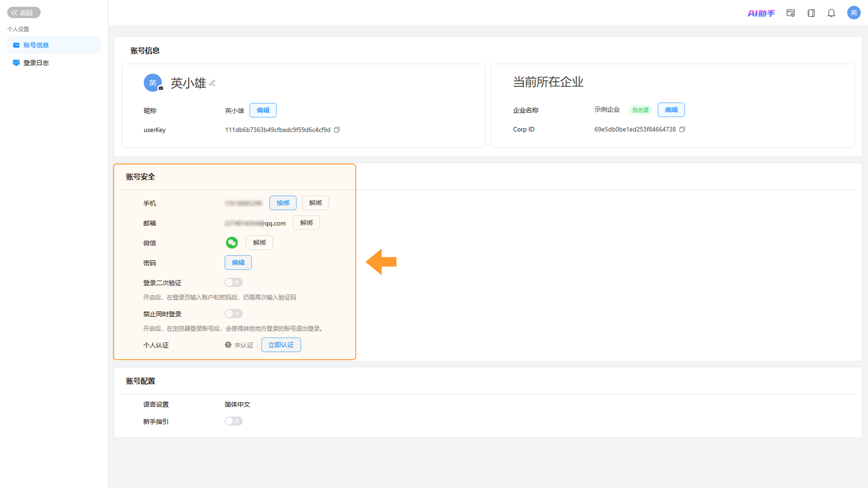This screenshot has width=868, height=488.
Task: Click the 当前所在企业 heading
Action: pyautogui.click(x=548, y=82)
